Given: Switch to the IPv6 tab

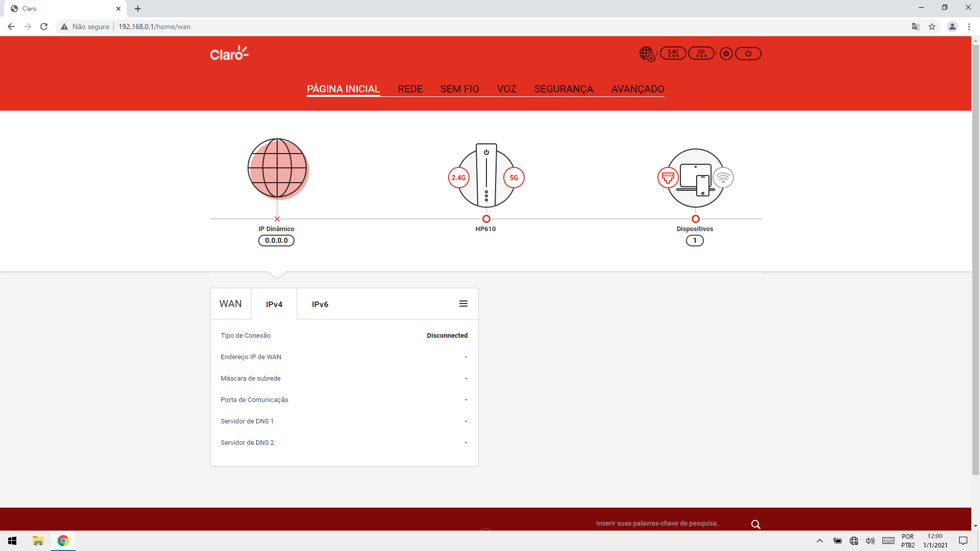Looking at the screenshot, I should tap(320, 304).
